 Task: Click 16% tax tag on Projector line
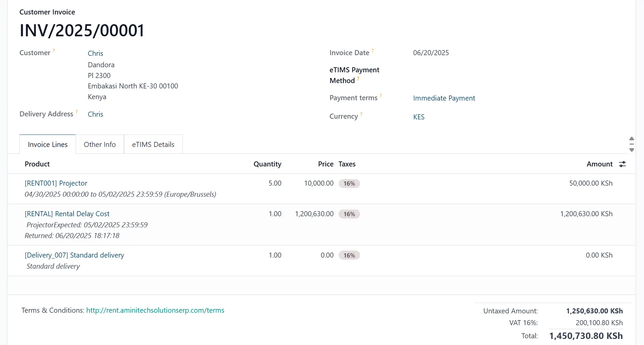coord(349,184)
